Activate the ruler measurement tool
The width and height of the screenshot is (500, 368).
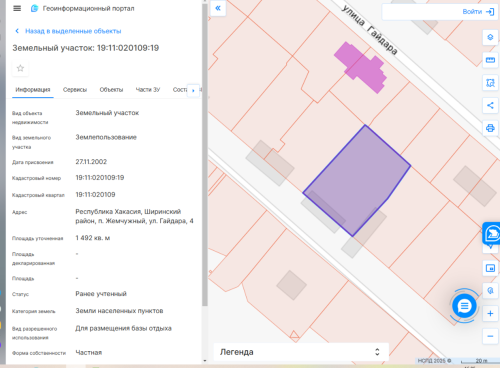click(x=490, y=60)
